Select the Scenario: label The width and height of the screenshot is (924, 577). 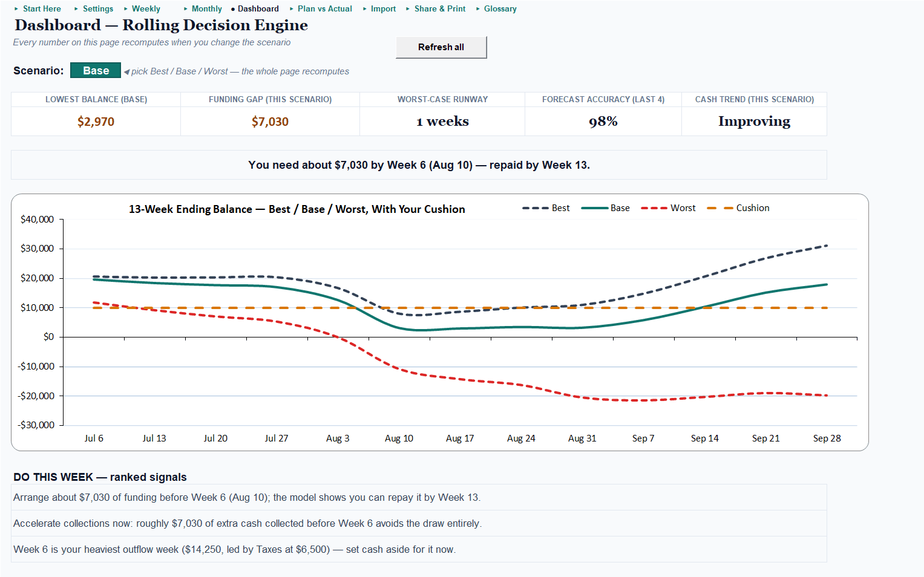coord(38,71)
